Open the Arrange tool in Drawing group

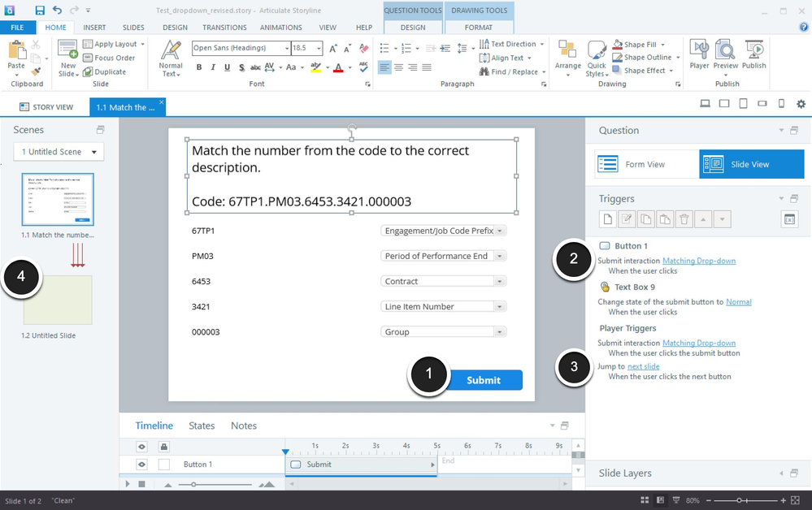[x=567, y=57]
